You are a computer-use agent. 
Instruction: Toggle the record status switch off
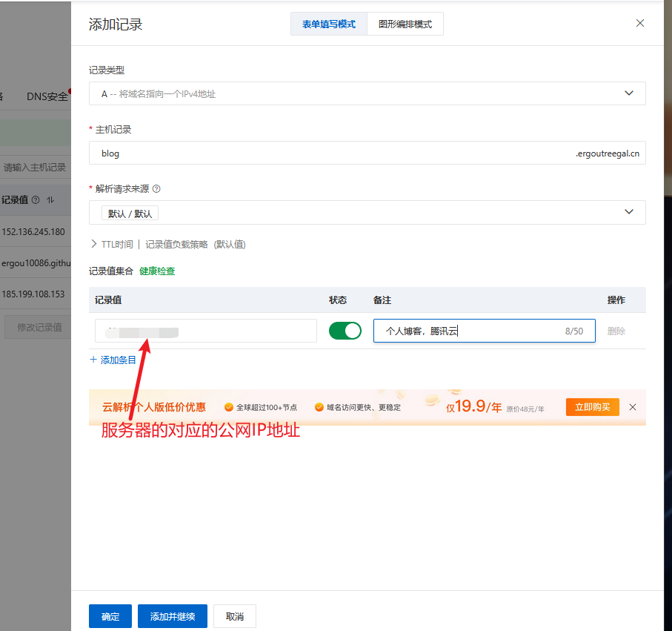tap(345, 331)
